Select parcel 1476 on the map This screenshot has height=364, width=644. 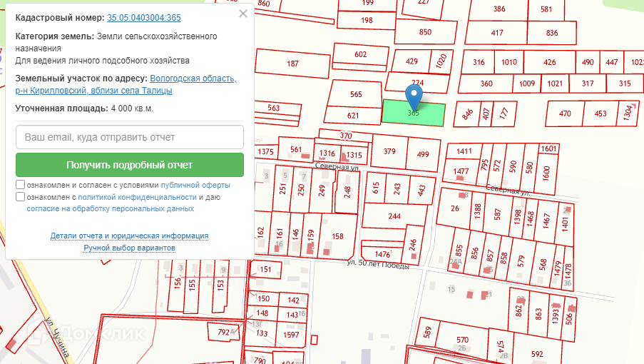click(382, 254)
